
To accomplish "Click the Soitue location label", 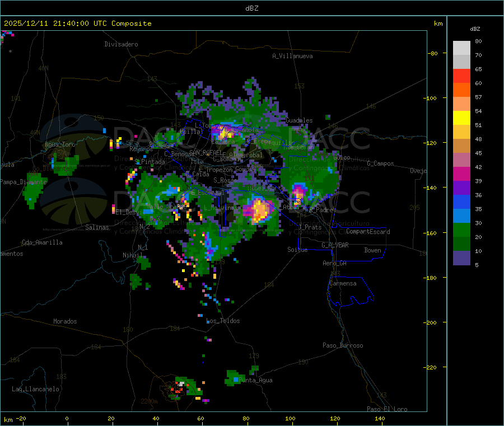I will 297,250.
